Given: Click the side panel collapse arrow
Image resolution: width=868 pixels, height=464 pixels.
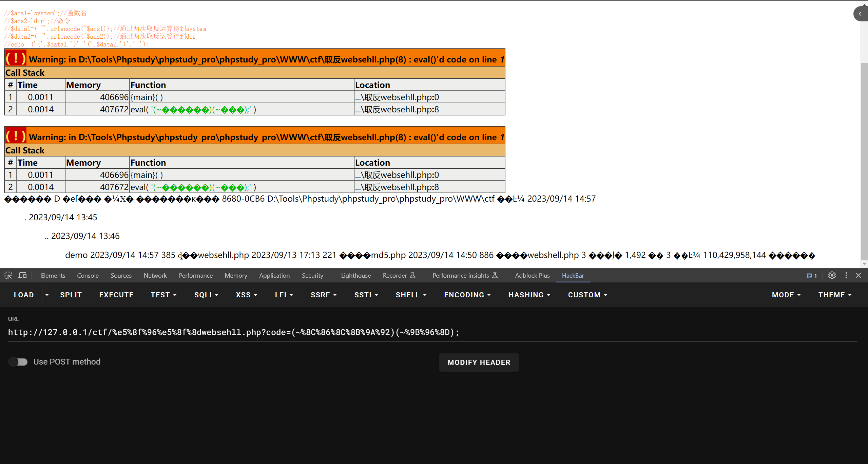Looking at the screenshot, I should [860, 14].
